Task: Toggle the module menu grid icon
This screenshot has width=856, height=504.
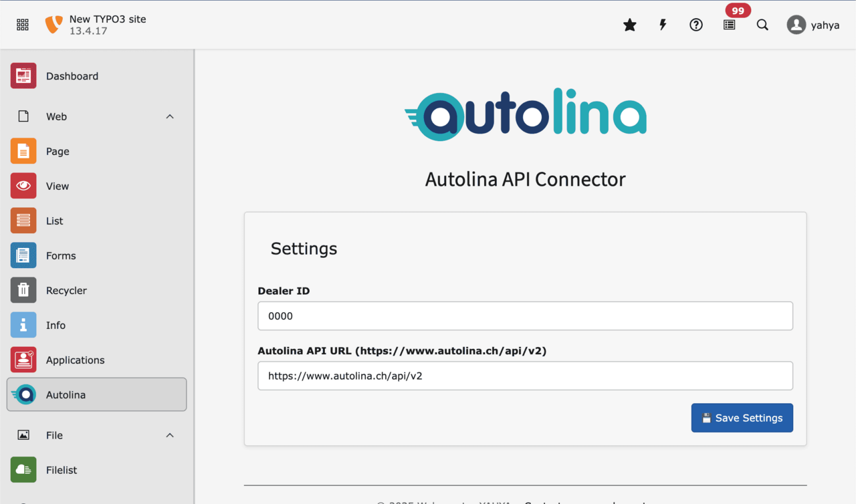Action: click(x=23, y=25)
